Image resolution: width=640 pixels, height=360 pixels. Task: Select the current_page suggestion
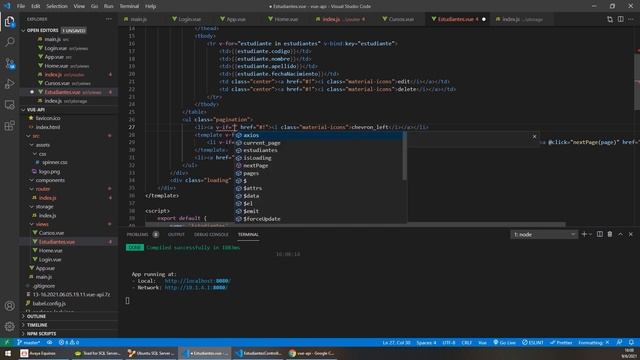319,143
